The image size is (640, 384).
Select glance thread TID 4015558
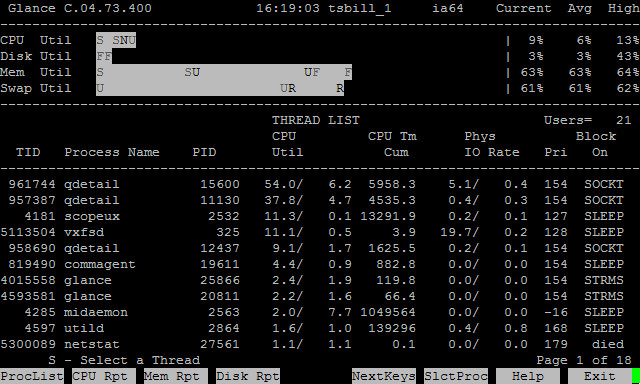28,280
